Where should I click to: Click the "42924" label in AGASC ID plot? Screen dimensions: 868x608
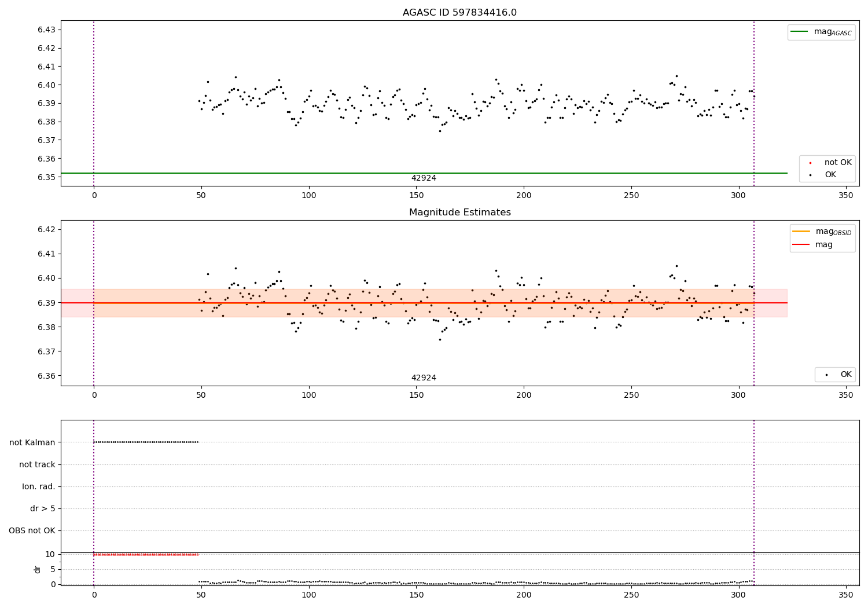click(424, 178)
